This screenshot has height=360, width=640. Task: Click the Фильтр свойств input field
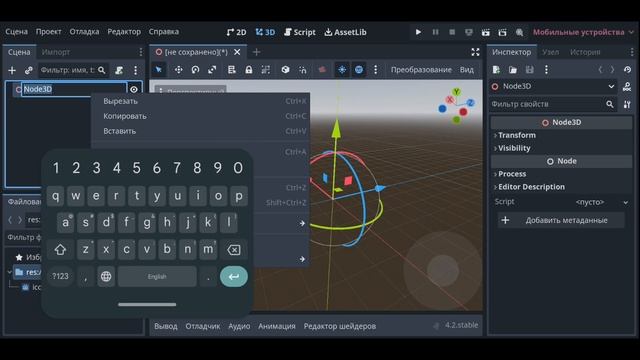(x=547, y=104)
